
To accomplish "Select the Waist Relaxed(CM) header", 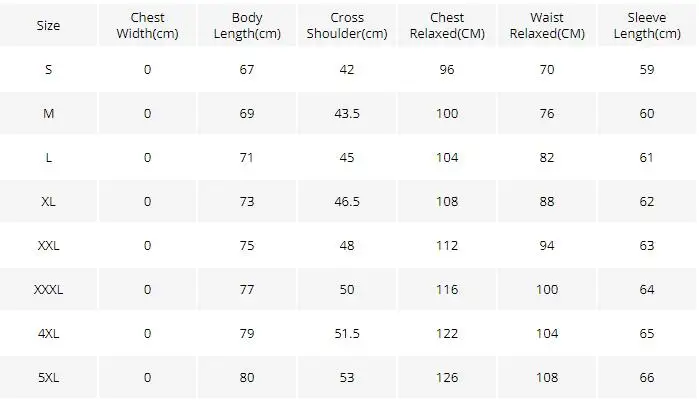I will pyautogui.click(x=547, y=25).
